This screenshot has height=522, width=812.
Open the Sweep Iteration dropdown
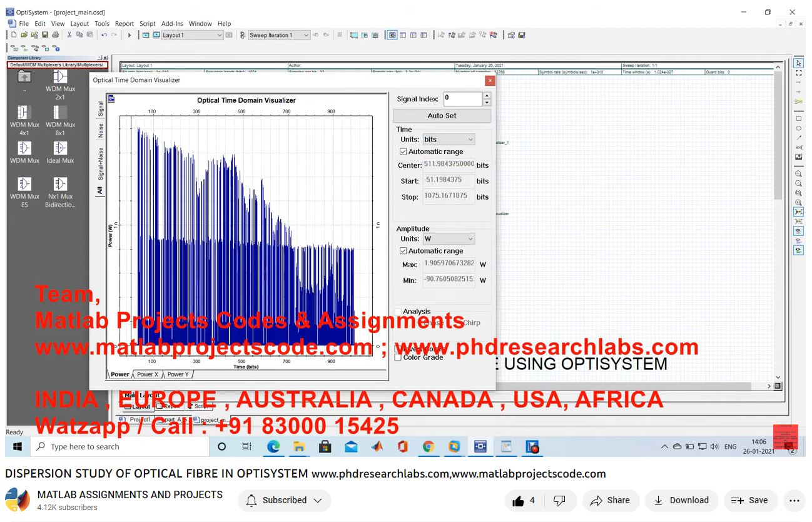[279, 35]
